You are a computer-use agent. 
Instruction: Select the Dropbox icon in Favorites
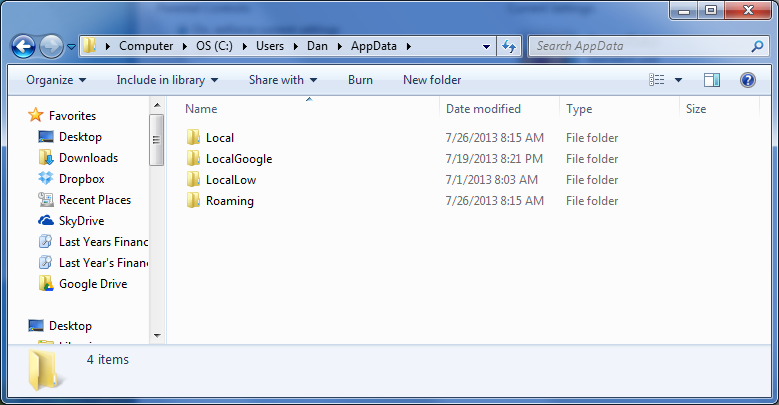[x=46, y=179]
